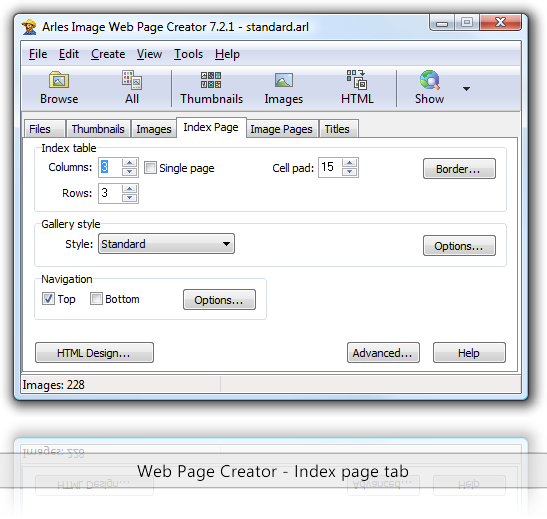This screenshot has height=519, width=547.
Task: Open Gallery style Options... button
Action: (459, 246)
